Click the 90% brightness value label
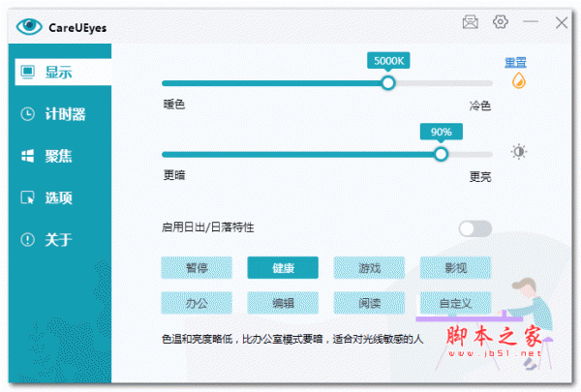Viewport: 581px width, 392px height. point(441,132)
